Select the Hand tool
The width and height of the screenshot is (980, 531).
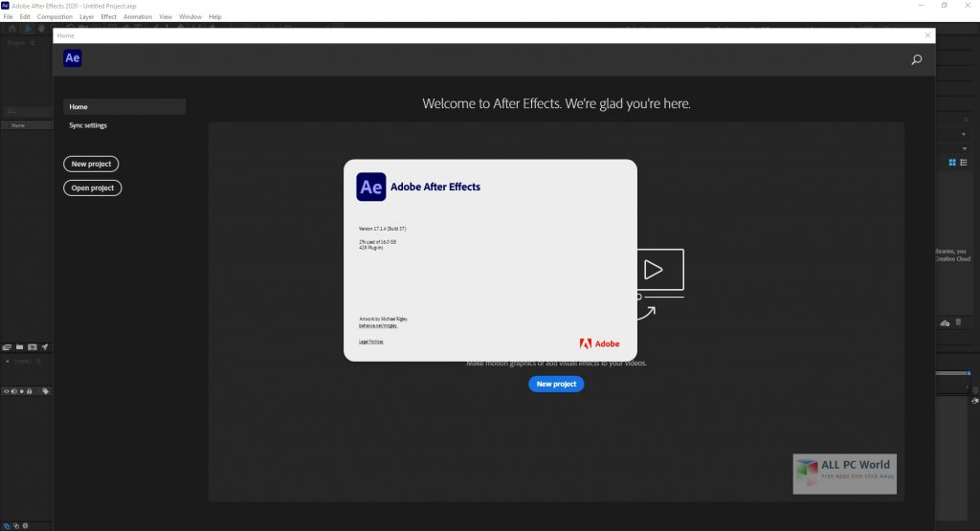point(41,29)
